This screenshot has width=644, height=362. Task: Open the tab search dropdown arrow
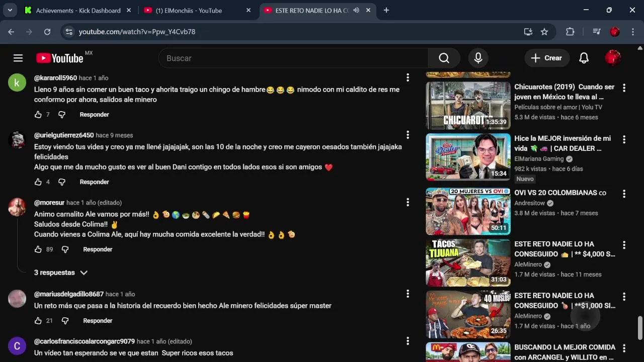point(10,10)
